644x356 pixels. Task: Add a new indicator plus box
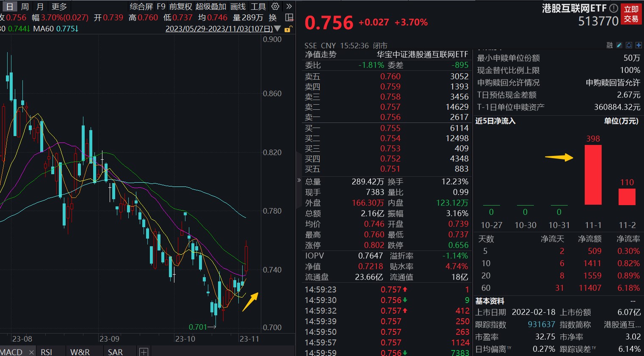(x=144, y=352)
